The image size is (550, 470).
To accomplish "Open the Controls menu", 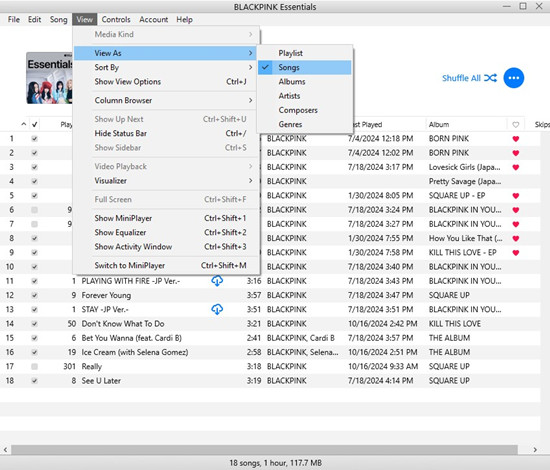I will [x=116, y=20].
